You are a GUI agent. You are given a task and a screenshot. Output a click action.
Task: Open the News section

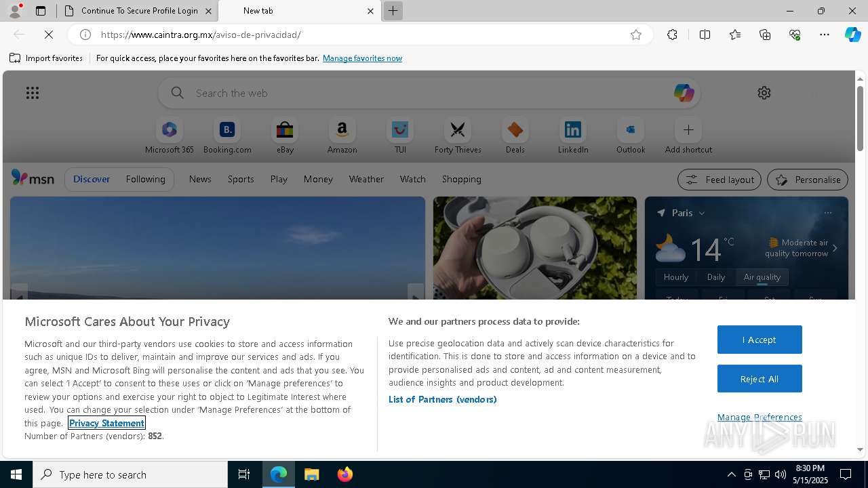200,179
